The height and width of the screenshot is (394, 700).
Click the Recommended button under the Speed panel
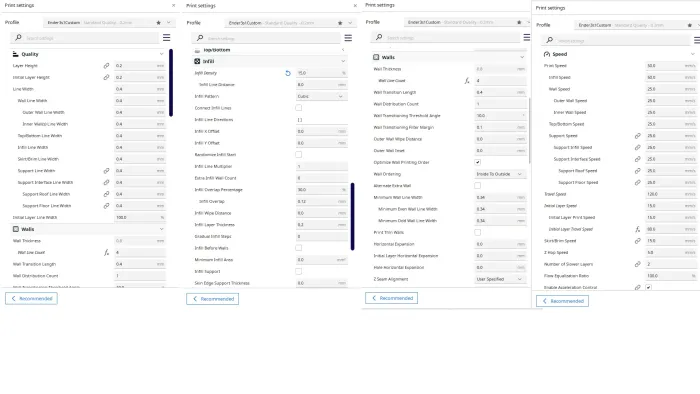click(562, 301)
